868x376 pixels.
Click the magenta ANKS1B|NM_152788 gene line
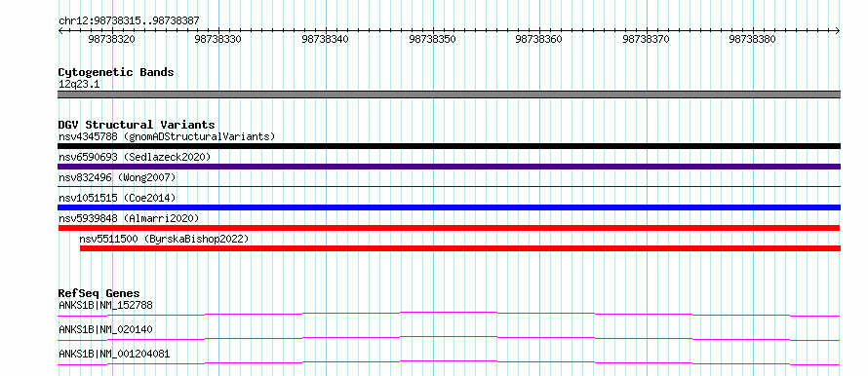[449, 314]
